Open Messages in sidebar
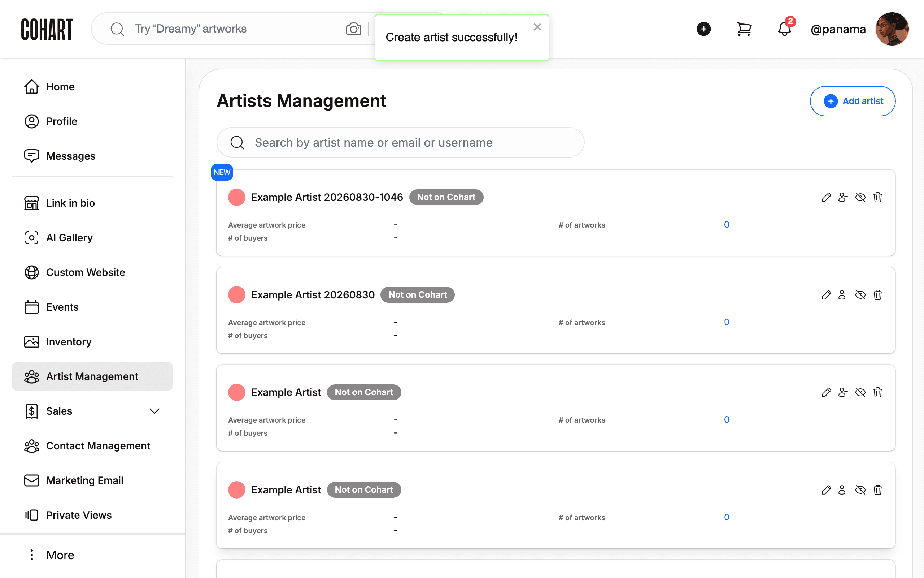 (92, 156)
